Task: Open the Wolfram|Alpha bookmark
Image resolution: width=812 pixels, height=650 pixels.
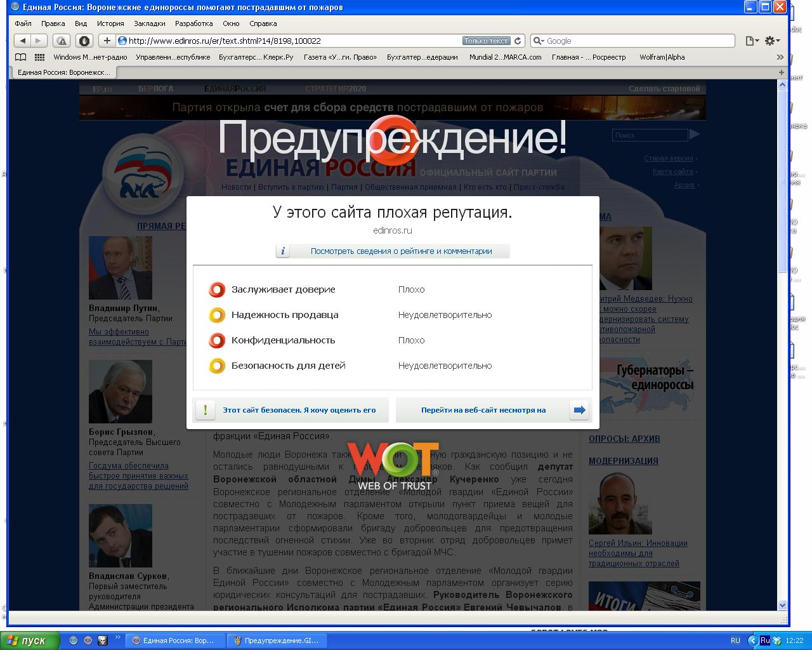Action: pyautogui.click(x=662, y=57)
